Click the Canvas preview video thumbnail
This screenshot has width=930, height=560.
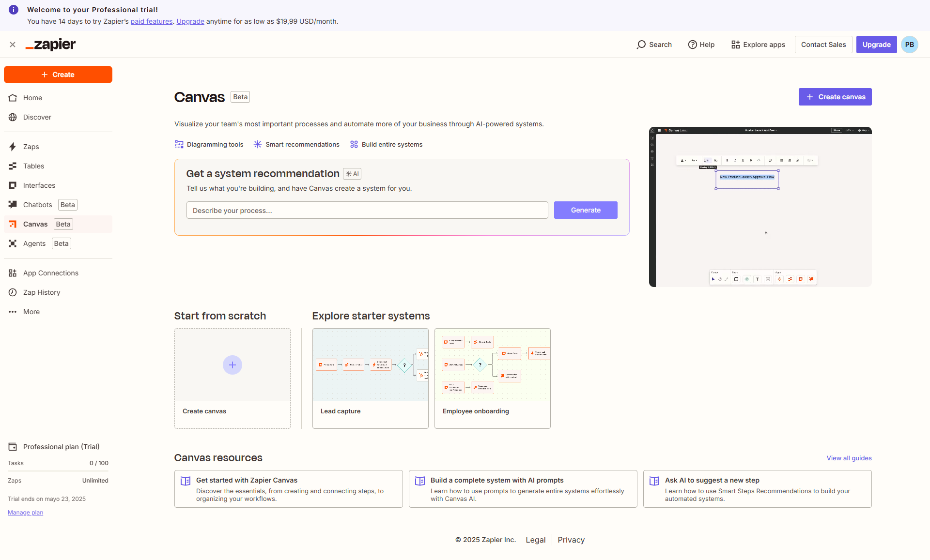[760, 207]
